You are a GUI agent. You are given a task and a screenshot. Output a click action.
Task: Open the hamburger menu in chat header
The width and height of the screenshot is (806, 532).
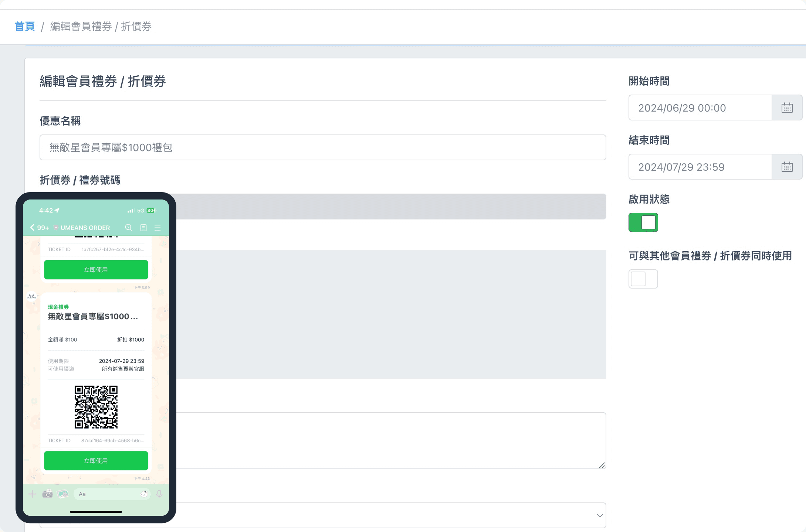[x=158, y=228]
